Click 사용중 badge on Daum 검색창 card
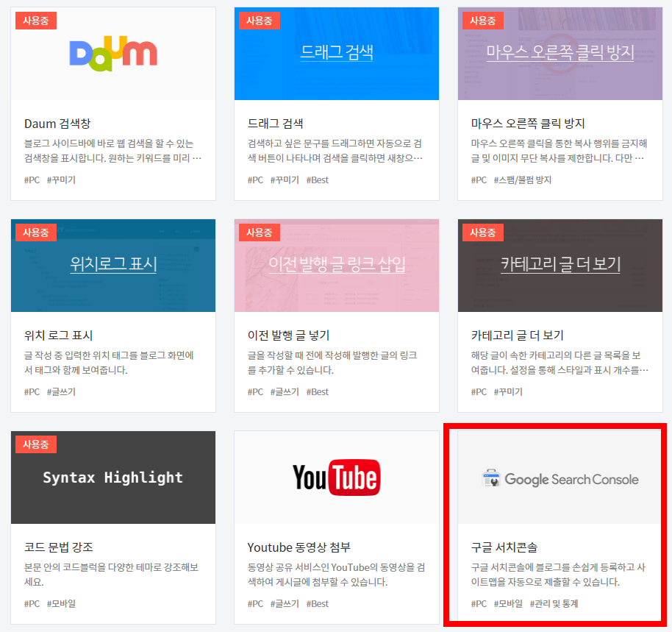This screenshot has height=632, width=672. click(x=36, y=21)
